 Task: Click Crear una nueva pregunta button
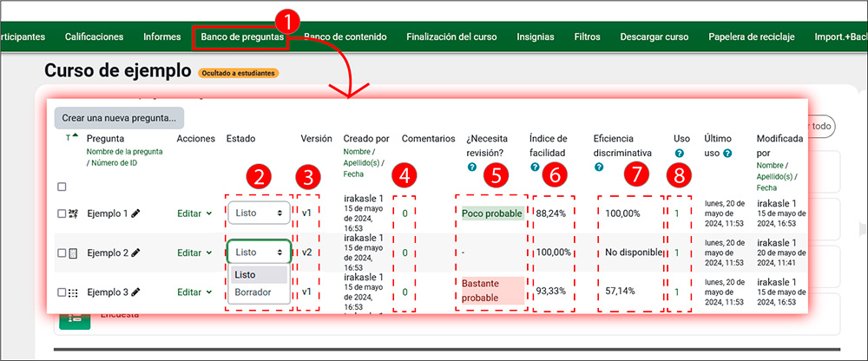tap(119, 117)
